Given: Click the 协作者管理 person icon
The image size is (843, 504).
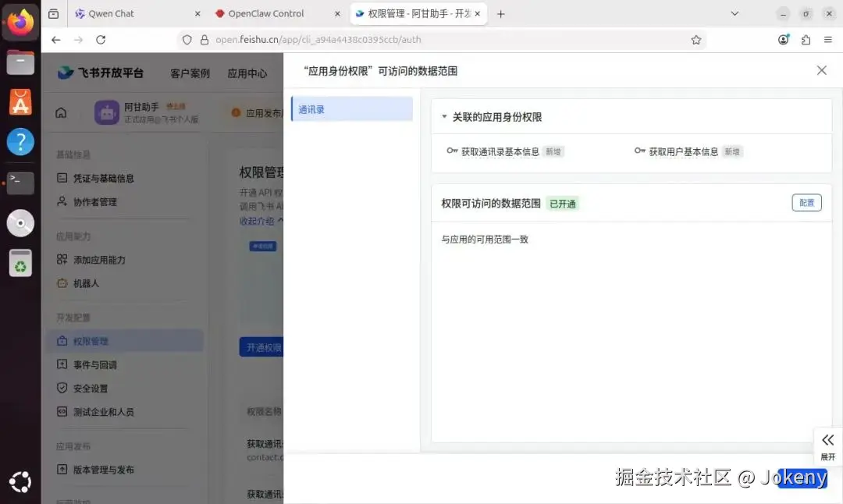Looking at the screenshot, I should [x=62, y=201].
